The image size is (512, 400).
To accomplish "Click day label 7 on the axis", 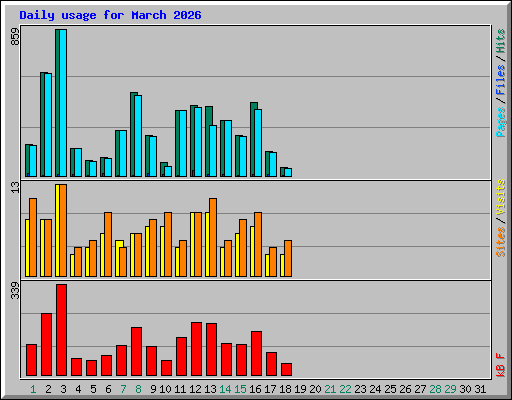I will pyautogui.click(x=123, y=389).
